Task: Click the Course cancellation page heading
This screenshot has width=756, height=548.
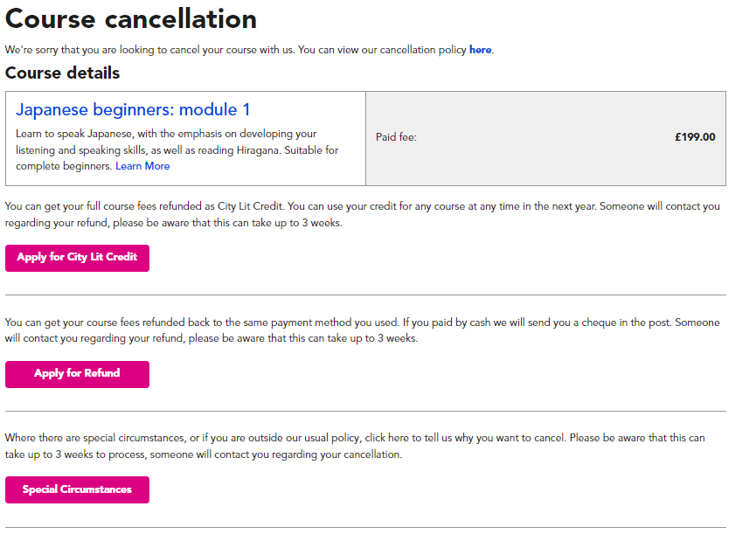Action: coord(131,19)
